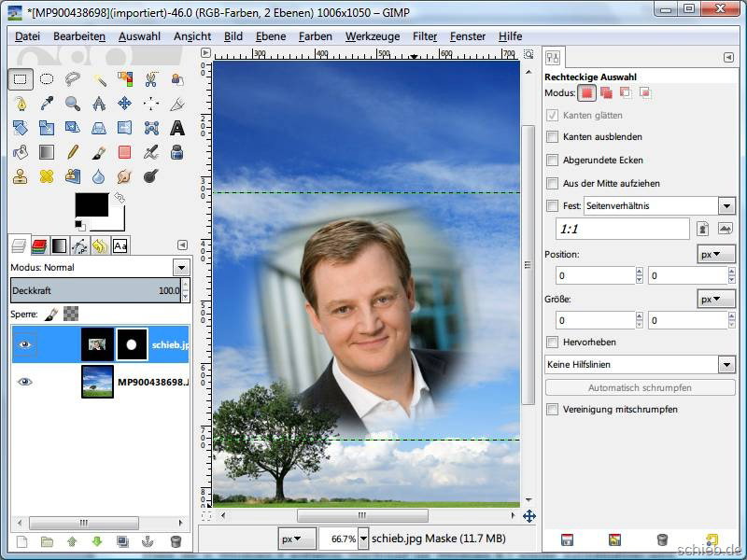This screenshot has height=560, width=747.
Task: Pick the Scissors Select tool
Action: tap(151, 79)
